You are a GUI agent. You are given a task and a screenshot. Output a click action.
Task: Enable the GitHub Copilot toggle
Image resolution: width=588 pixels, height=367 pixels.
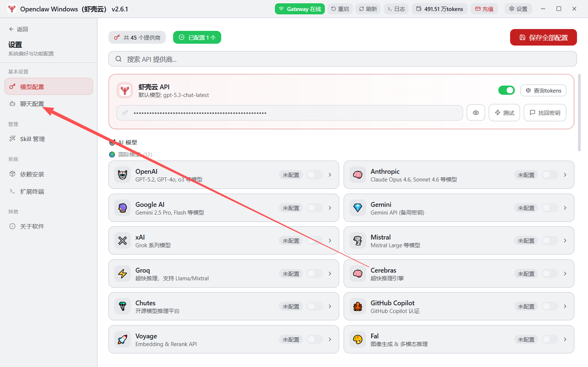pos(550,306)
